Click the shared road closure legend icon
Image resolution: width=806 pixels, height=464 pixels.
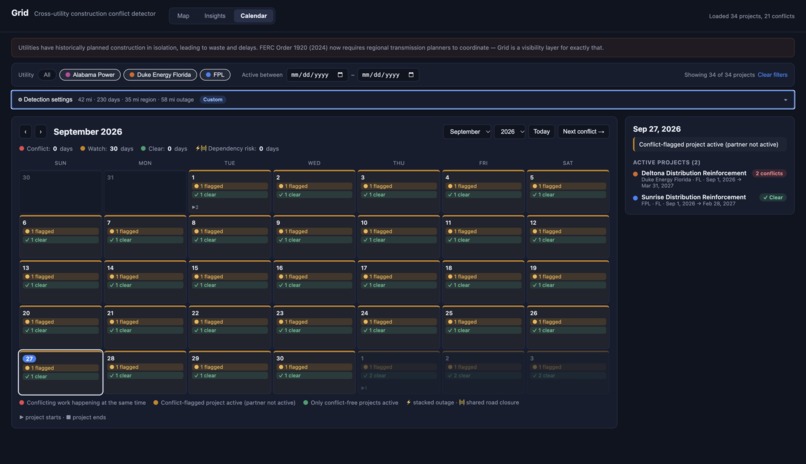pos(462,402)
